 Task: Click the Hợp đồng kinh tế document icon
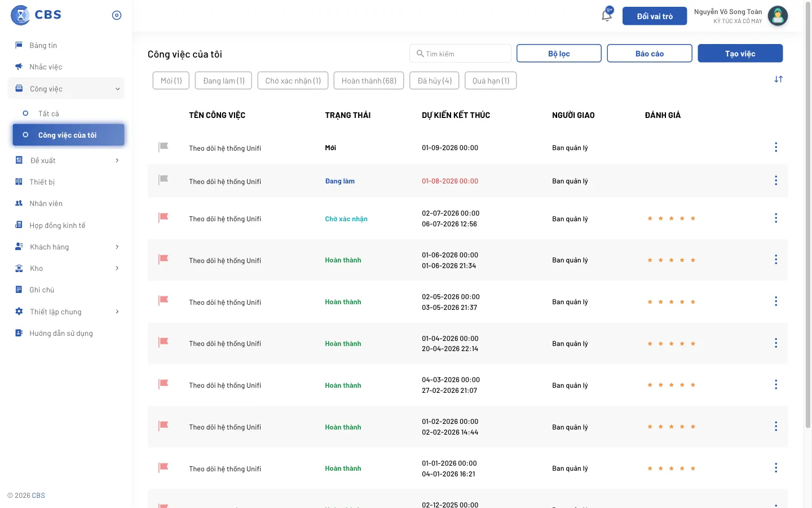coord(19,225)
